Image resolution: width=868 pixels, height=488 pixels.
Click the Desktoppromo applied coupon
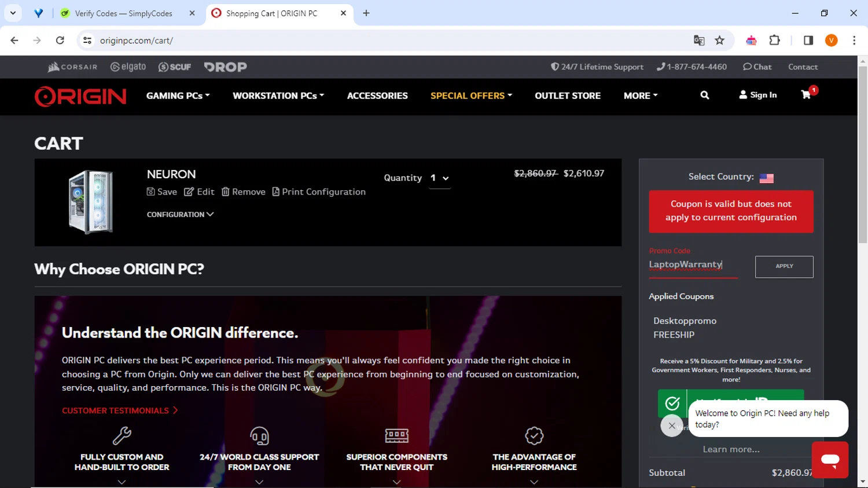[x=685, y=321]
